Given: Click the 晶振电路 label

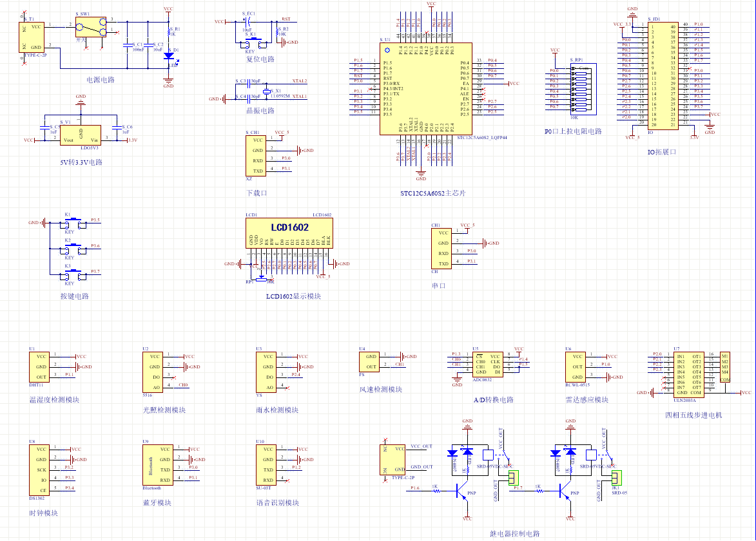Looking at the screenshot, I should pos(260,111).
